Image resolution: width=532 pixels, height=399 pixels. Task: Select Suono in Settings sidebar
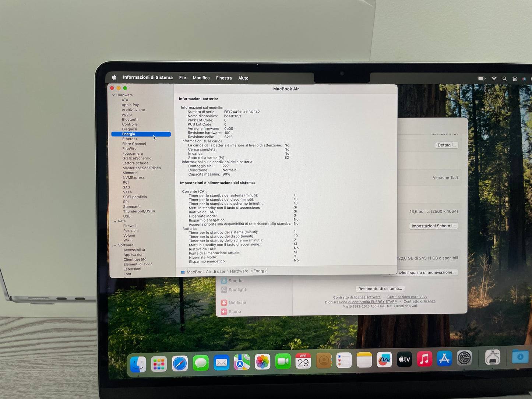(x=231, y=311)
